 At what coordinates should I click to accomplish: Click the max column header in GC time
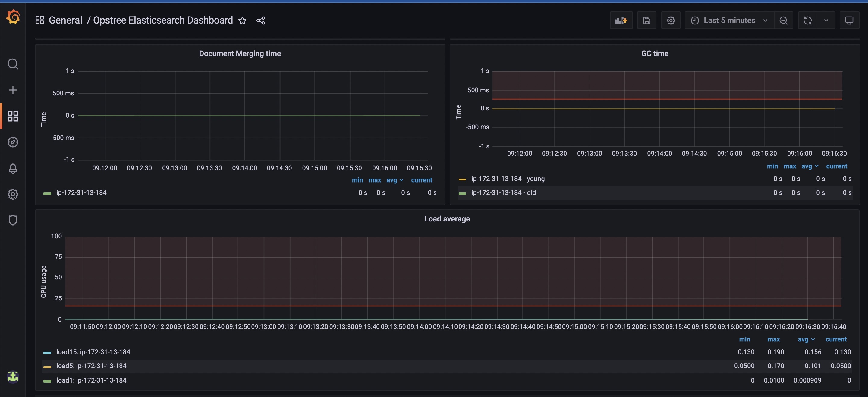click(790, 166)
